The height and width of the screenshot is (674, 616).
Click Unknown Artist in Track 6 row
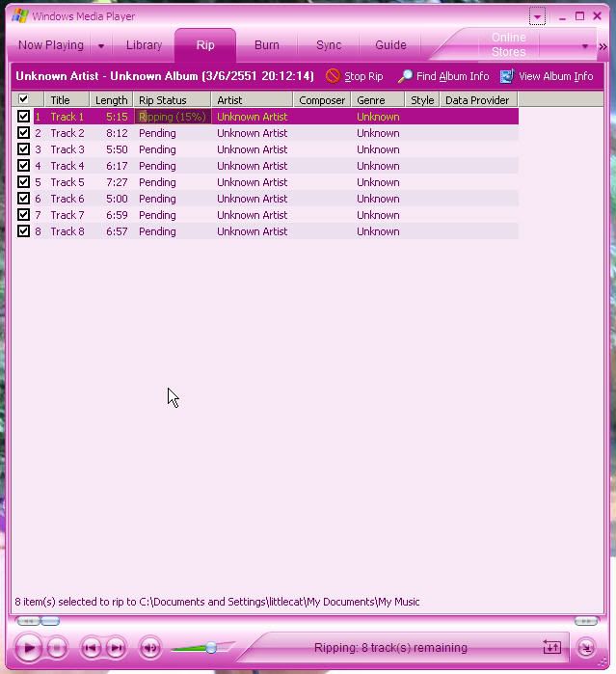pos(252,199)
